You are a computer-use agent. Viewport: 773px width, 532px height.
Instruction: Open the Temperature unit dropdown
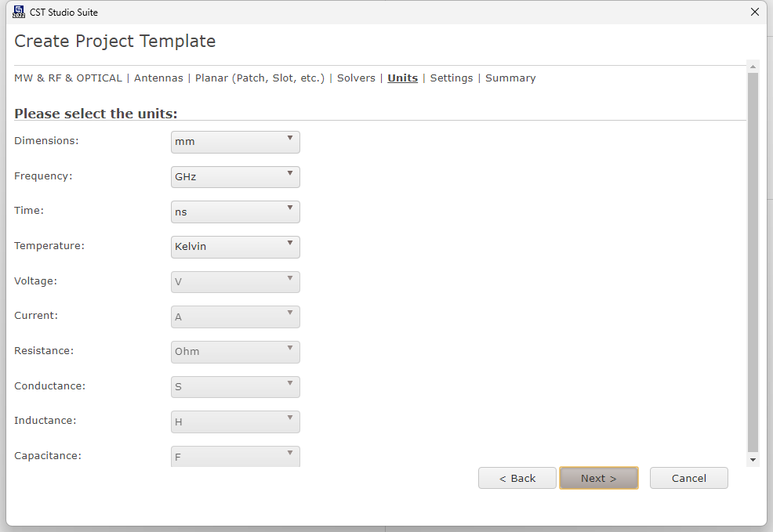[x=235, y=247]
